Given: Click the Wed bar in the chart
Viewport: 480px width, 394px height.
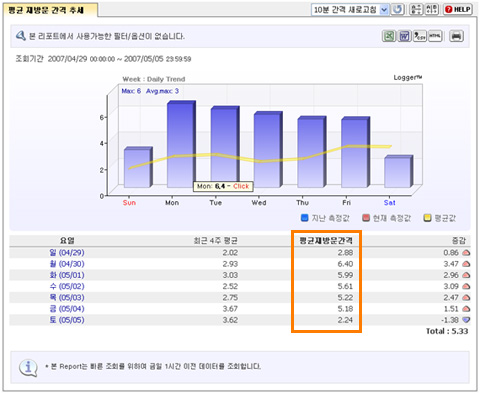Looking at the screenshot, I should point(268,149).
